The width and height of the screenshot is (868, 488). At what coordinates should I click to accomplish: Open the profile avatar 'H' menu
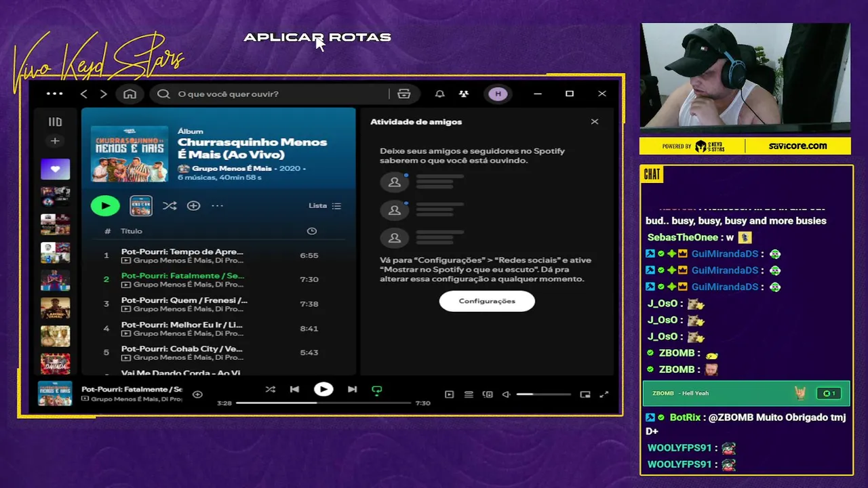pos(498,94)
